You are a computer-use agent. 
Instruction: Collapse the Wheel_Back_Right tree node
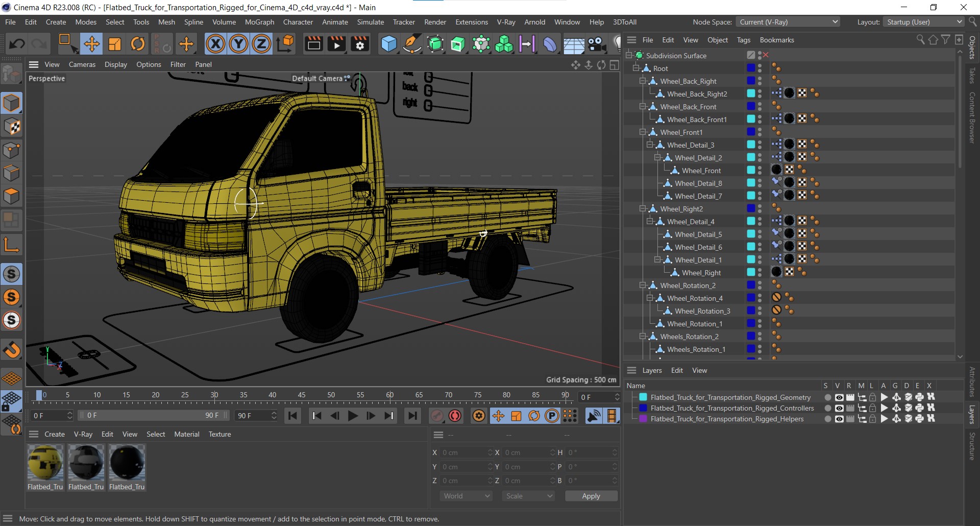[x=643, y=81]
